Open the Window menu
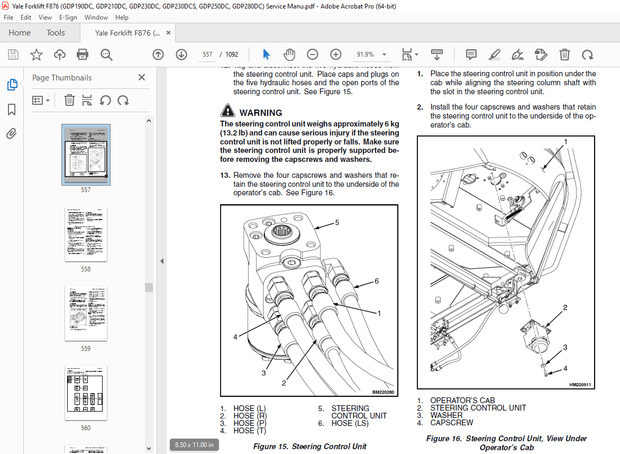 pyautogui.click(x=96, y=17)
